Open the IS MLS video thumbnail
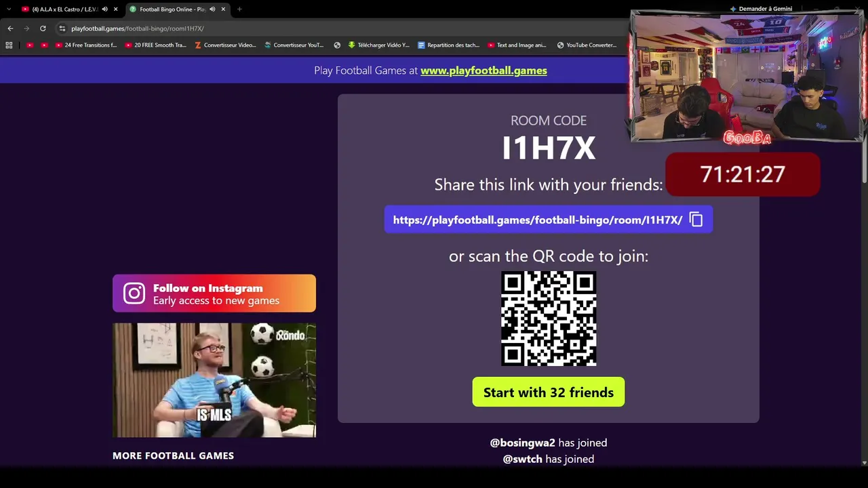This screenshot has height=488, width=868. pos(214,380)
